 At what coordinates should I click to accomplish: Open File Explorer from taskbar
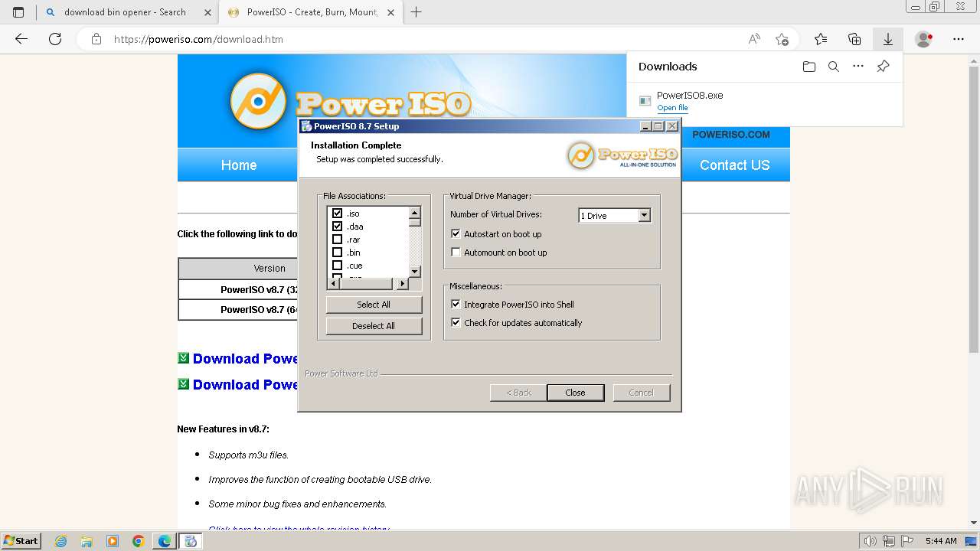pyautogui.click(x=87, y=541)
